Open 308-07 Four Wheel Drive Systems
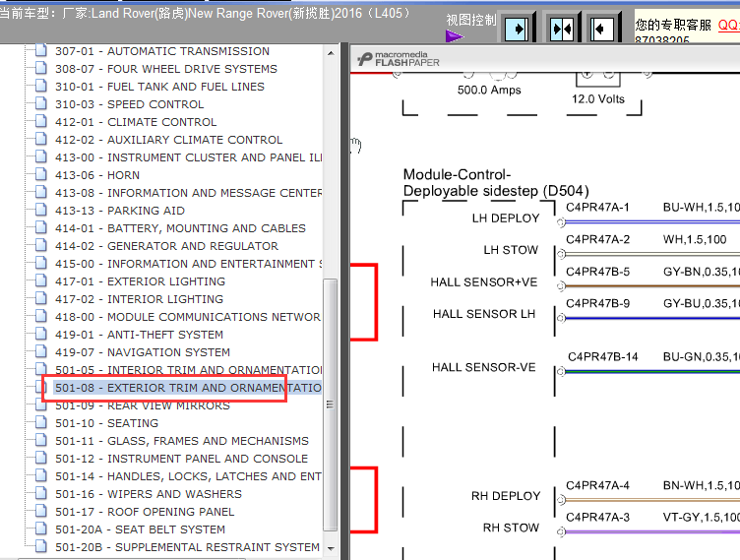This screenshot has height=560, width=740. click(166, 69)
